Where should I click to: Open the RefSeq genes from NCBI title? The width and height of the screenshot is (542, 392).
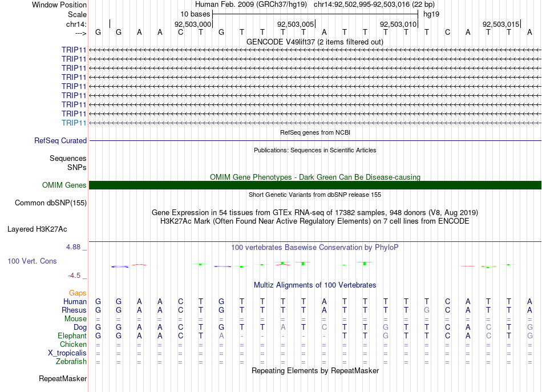pos(315,132)
